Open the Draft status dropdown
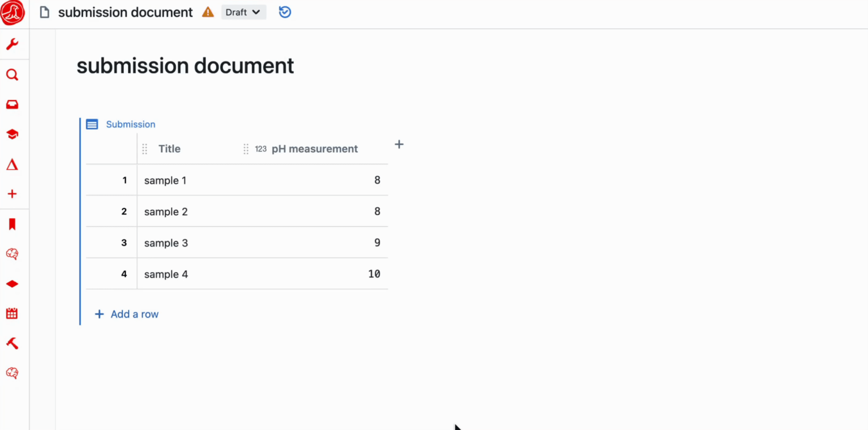This screenshot has width=868, height=430. [243, 12]
